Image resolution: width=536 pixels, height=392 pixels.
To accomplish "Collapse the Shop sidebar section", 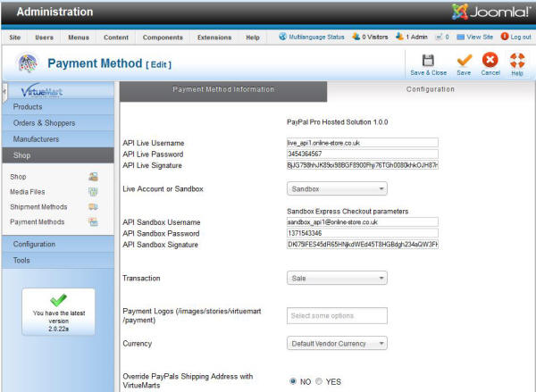I will coord(58,155).
